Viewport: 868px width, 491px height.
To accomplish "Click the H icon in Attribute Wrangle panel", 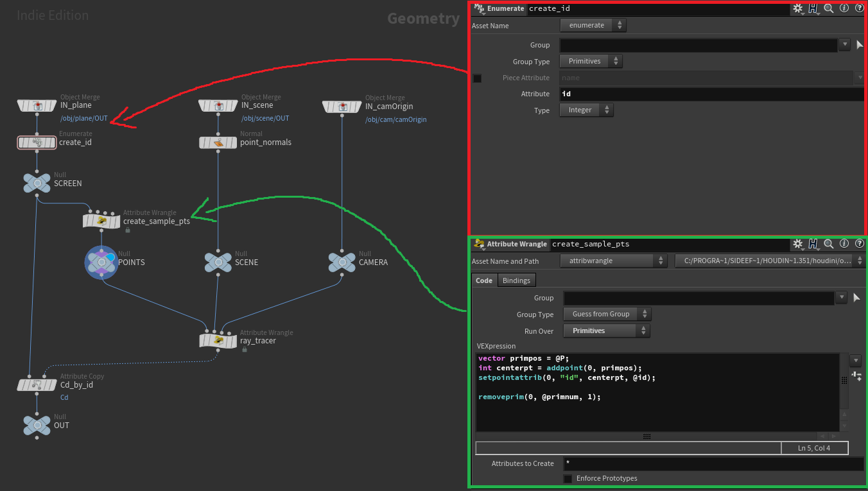I will click(813, 244).
